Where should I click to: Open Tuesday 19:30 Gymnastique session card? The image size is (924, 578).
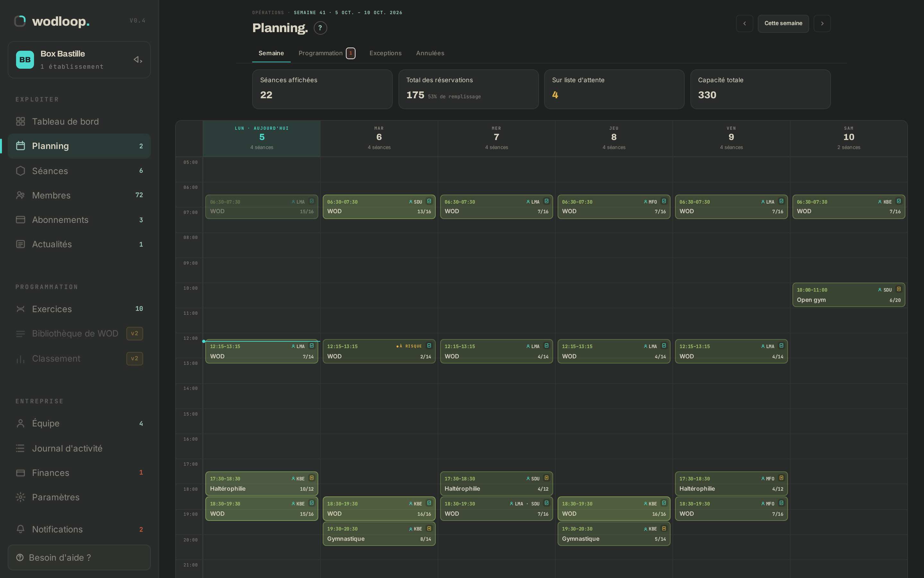(379, 534)
